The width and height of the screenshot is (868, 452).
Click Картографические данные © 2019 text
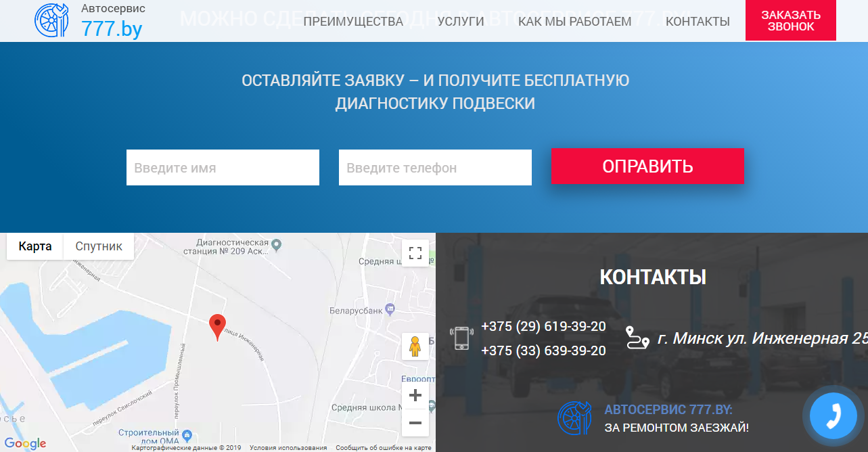pos(186,448)
